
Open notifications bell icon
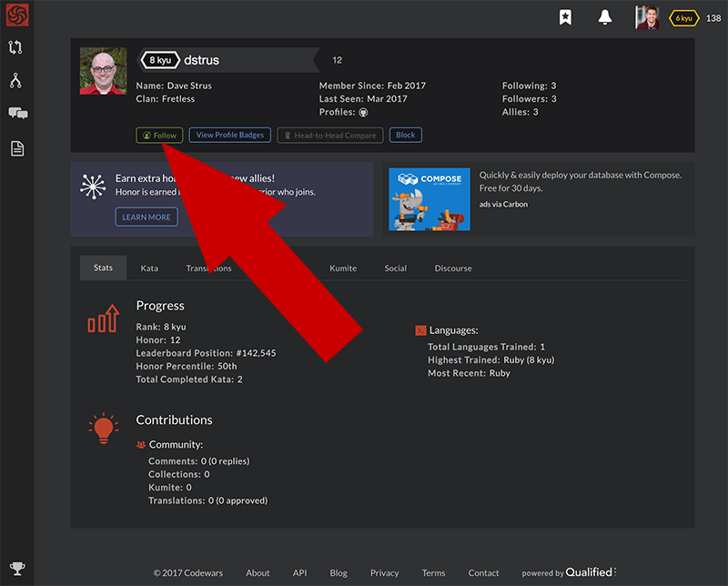pyautogui.click(x=605, y=18)
